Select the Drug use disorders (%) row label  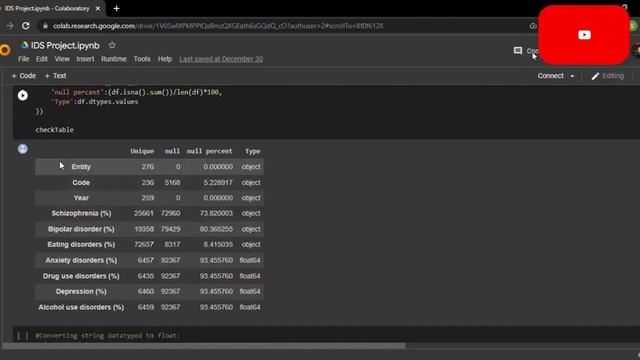click(81, 276)
